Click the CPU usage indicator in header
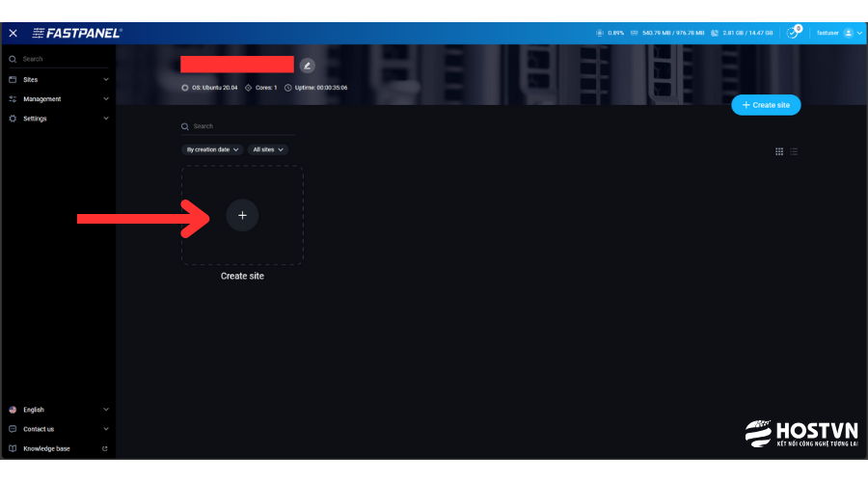 [x=610, y=33]
